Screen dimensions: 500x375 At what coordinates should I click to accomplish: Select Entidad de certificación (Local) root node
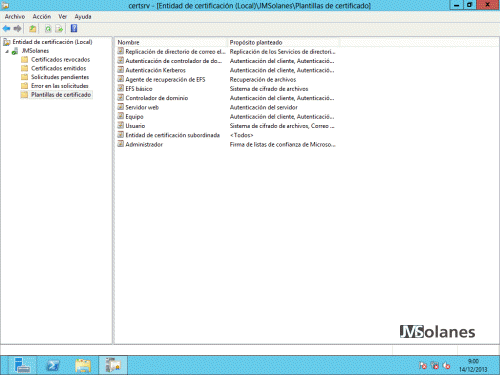52,42
